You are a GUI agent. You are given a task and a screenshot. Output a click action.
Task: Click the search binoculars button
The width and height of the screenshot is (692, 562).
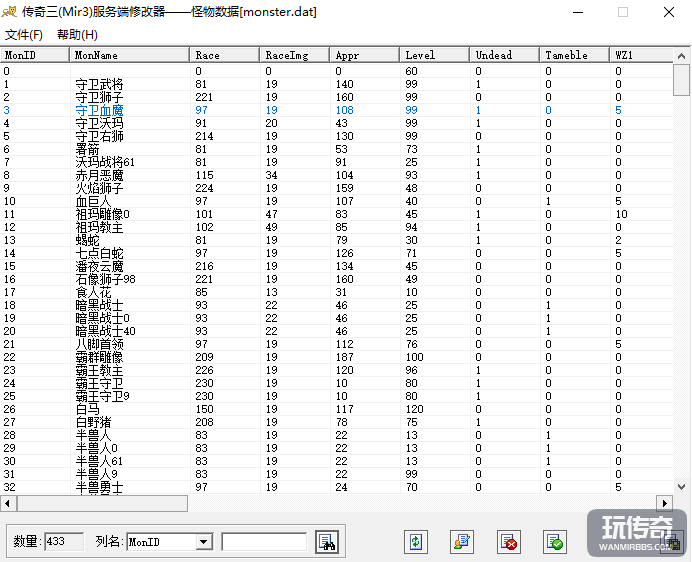(x=327, y=541)
